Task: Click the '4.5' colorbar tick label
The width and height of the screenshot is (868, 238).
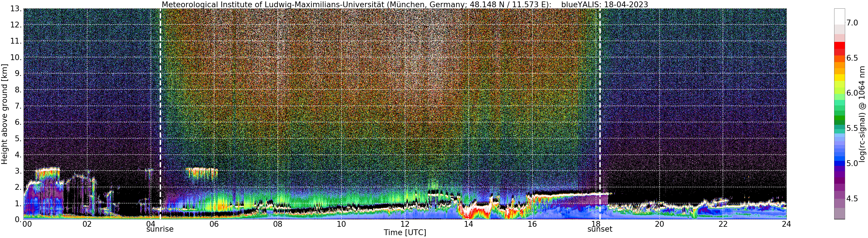Action: coord(852,199)
